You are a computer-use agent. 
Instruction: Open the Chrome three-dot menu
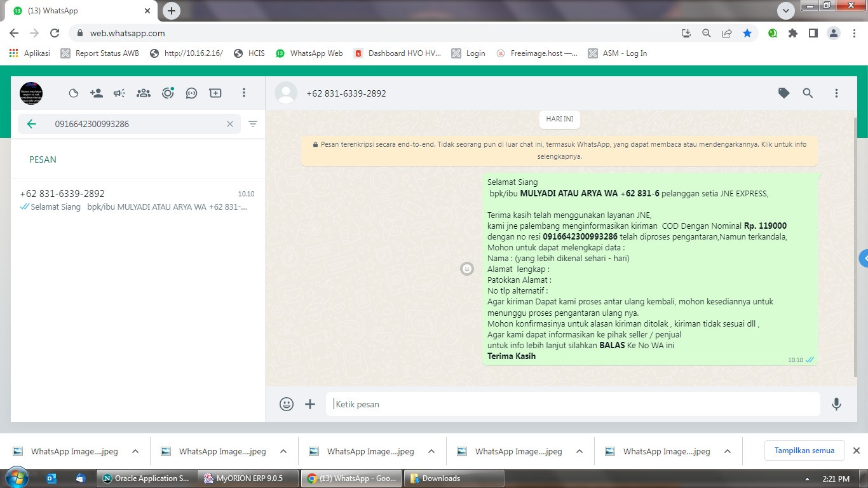click(854, 33)
